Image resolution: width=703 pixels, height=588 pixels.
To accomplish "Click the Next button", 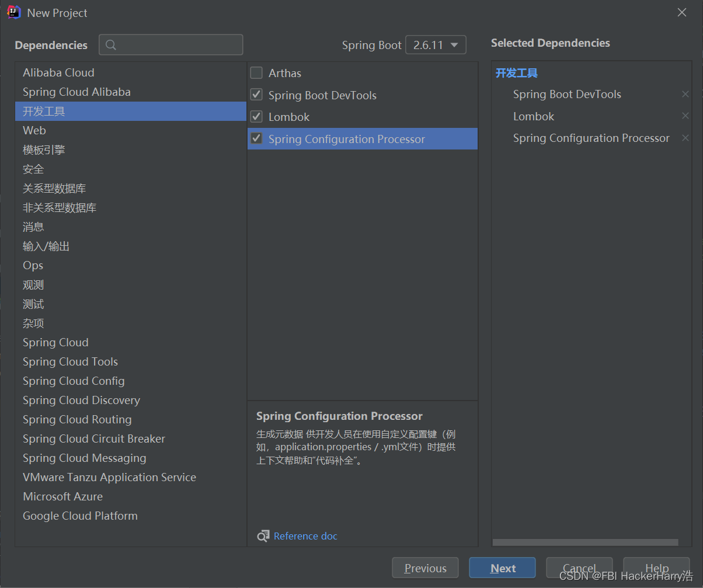I will 503,568.
